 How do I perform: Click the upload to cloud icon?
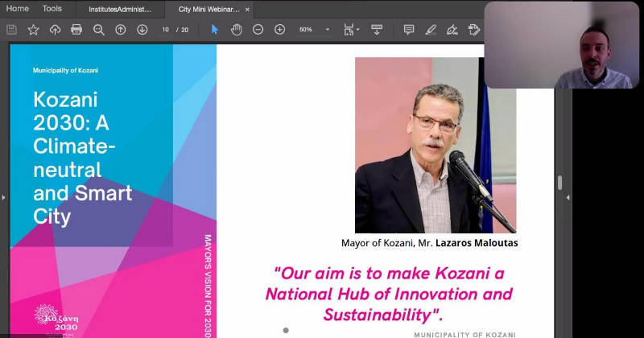[55, 30]
